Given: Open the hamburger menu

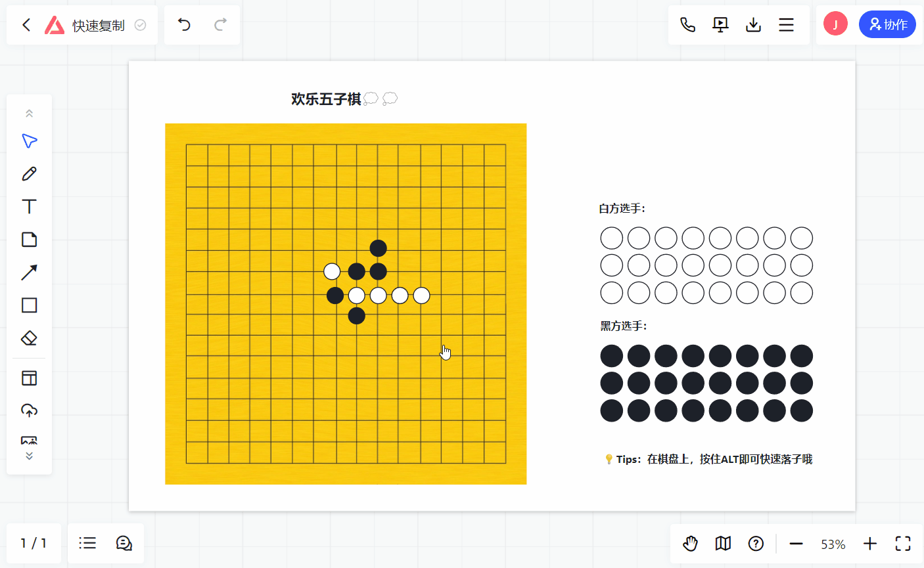Looking at the screenshot, I should [x=786, y=25].
